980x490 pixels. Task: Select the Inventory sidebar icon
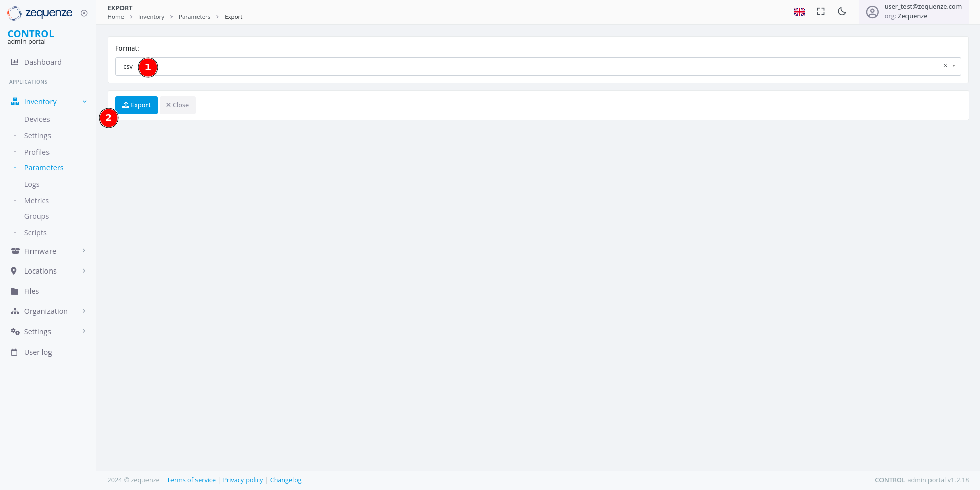[x=14, y=101]
